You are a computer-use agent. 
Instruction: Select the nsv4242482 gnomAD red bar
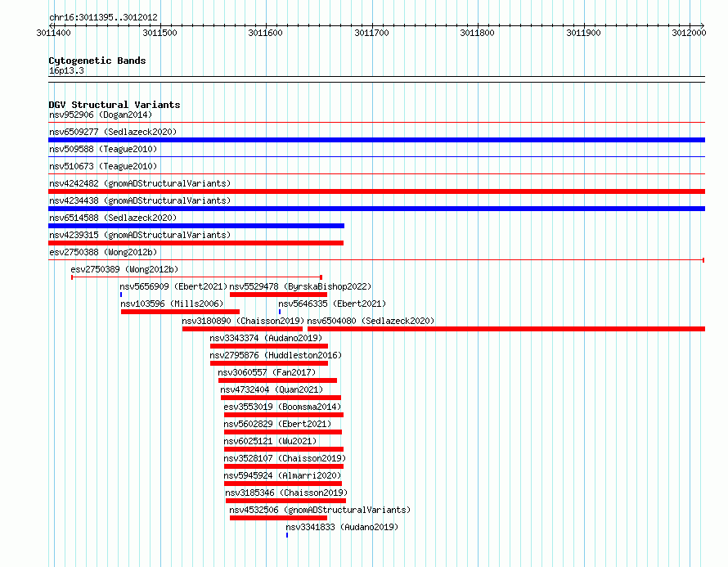click(376, 191)
